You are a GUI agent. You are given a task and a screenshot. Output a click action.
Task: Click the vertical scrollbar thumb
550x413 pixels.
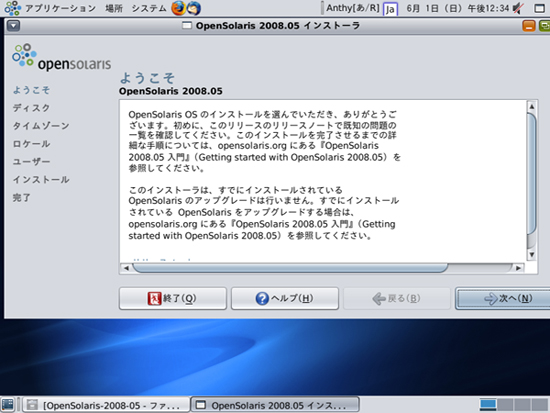(532, 173)
